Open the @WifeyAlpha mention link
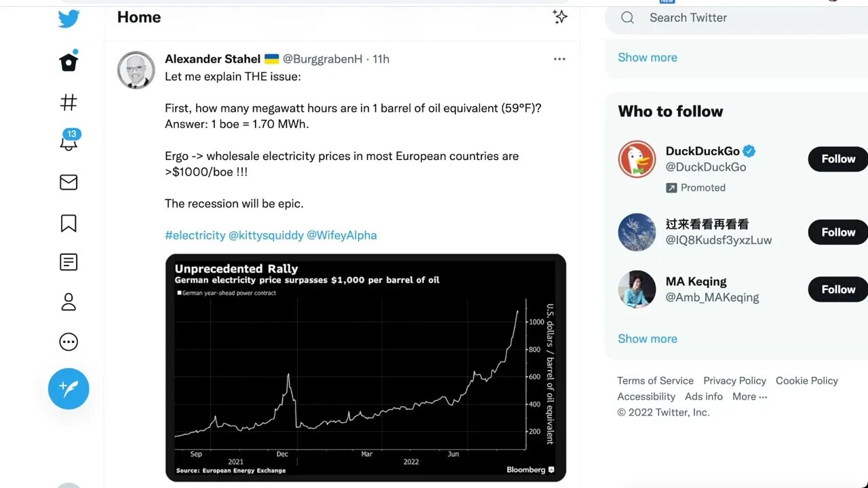This screenshot has height=488, width=868. click(x=341, y=235)
